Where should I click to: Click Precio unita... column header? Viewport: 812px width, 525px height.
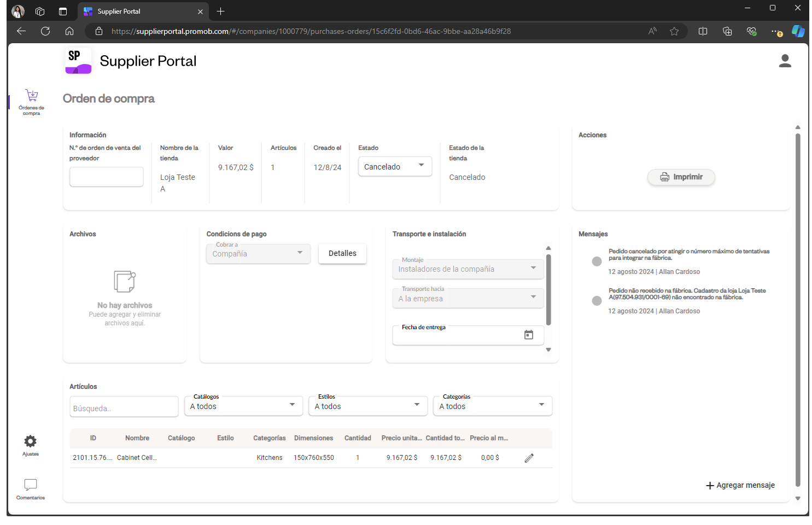(401, 438)
